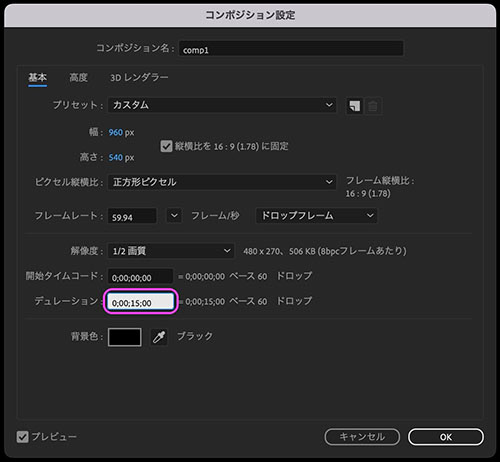
Task: Click the save preset icon
Action: 355,106
